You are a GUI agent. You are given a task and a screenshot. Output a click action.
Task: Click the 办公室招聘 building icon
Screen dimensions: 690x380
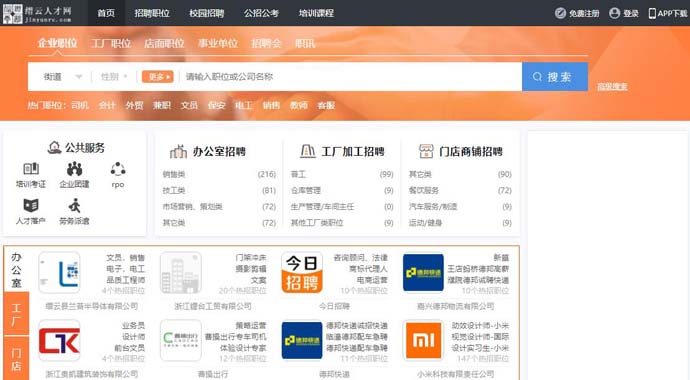[178, 151]
